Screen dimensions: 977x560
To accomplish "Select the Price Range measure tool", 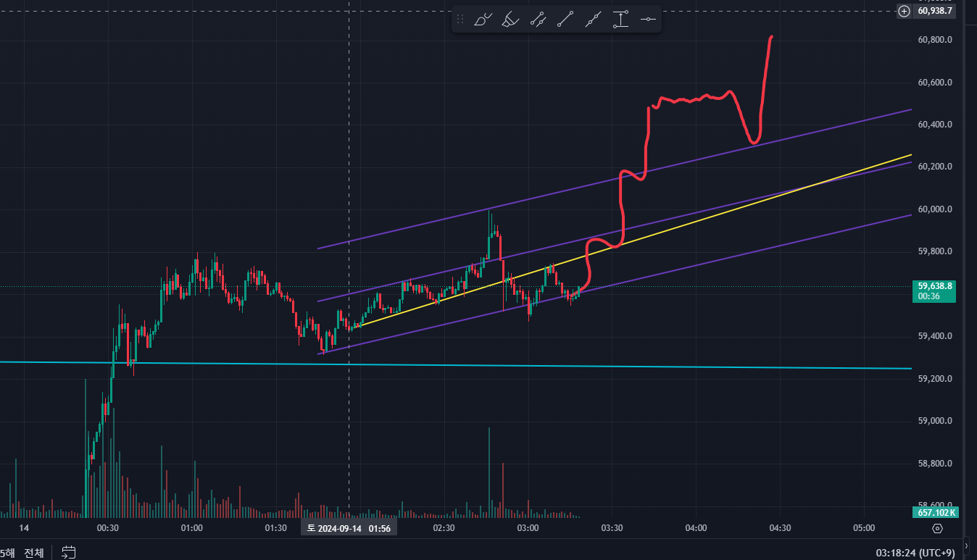I will click(x=620, y=20).
